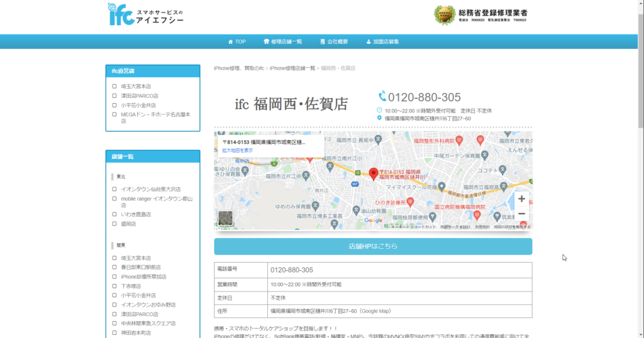
Task: Zoom in on the map with plus
Action: coord(521,199)
